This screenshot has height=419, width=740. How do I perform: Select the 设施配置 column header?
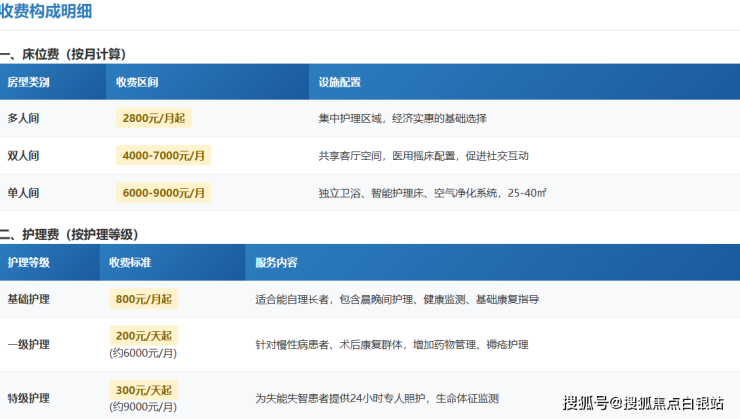[339, 82]
